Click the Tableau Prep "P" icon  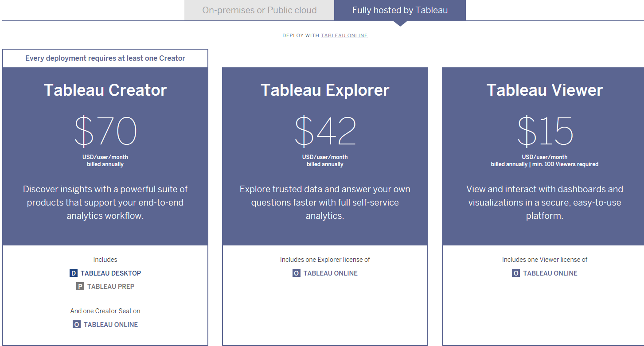pos(80,286)
